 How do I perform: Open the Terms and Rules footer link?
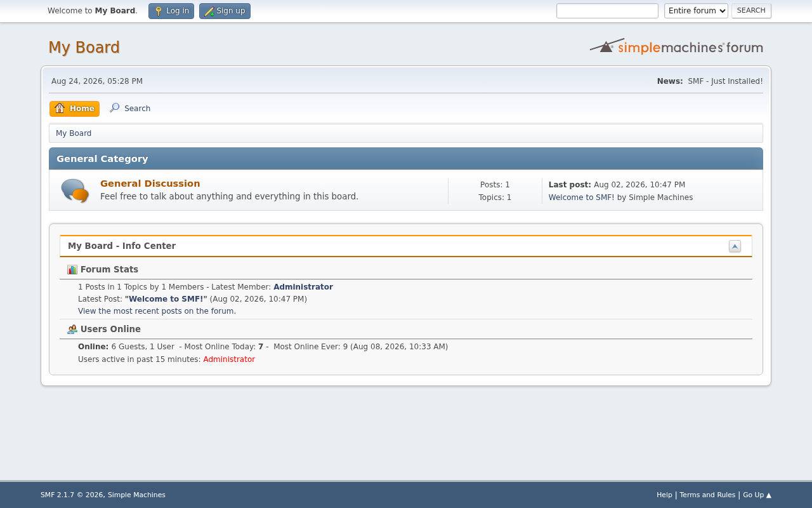(x=707, y=495)
